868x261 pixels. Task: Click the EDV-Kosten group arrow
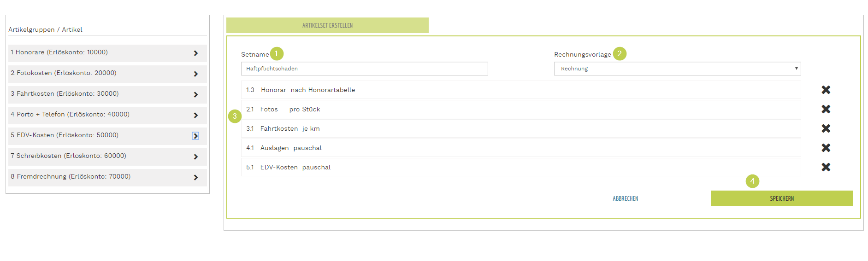pyautogui.click(x=195, y=136)
